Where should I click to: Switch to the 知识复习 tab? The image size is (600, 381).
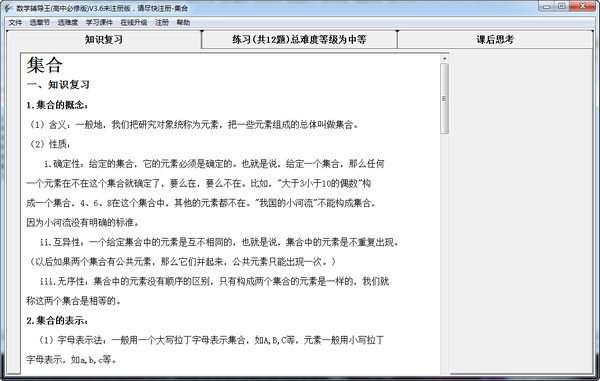click(x=104, y=39)
